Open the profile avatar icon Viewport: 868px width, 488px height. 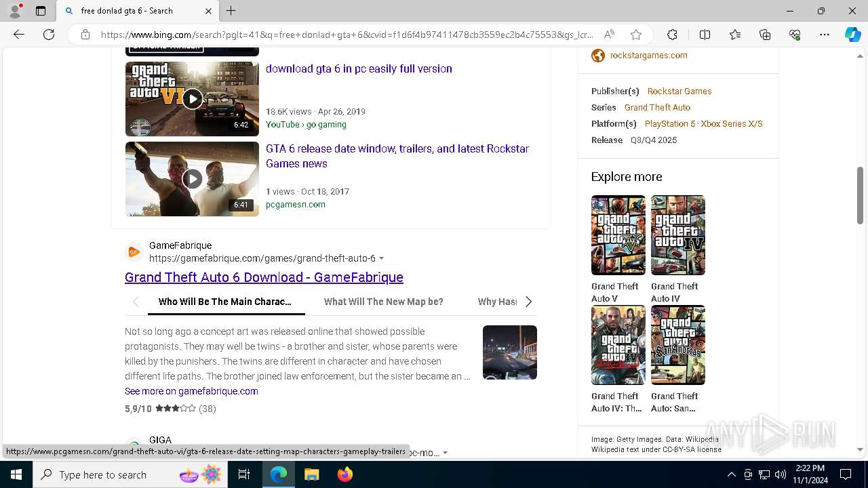(x=15, y=11)
